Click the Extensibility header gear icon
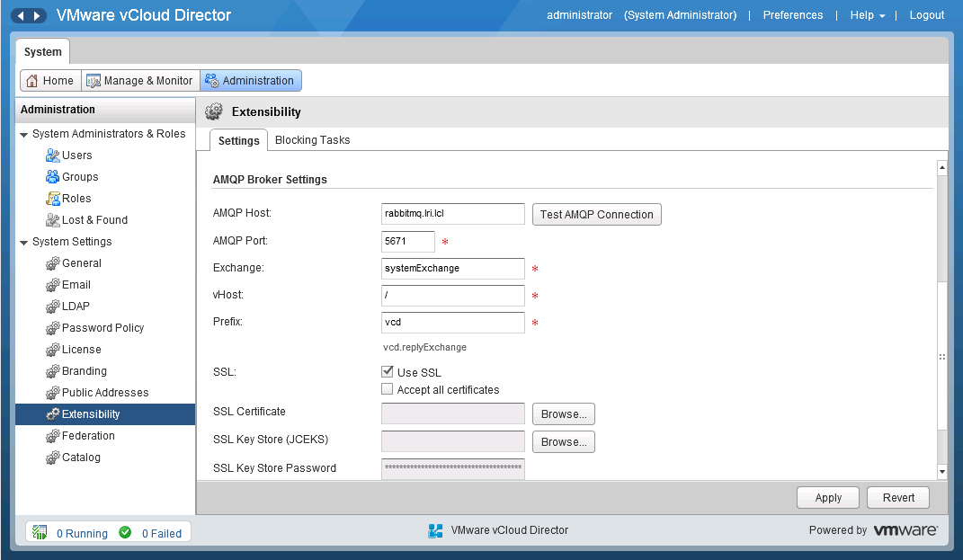Viewport: 963px width, 560px height. point(214,111)
